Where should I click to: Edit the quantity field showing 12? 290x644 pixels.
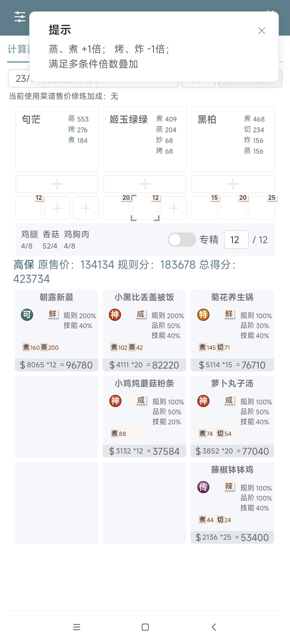[236, 240]
